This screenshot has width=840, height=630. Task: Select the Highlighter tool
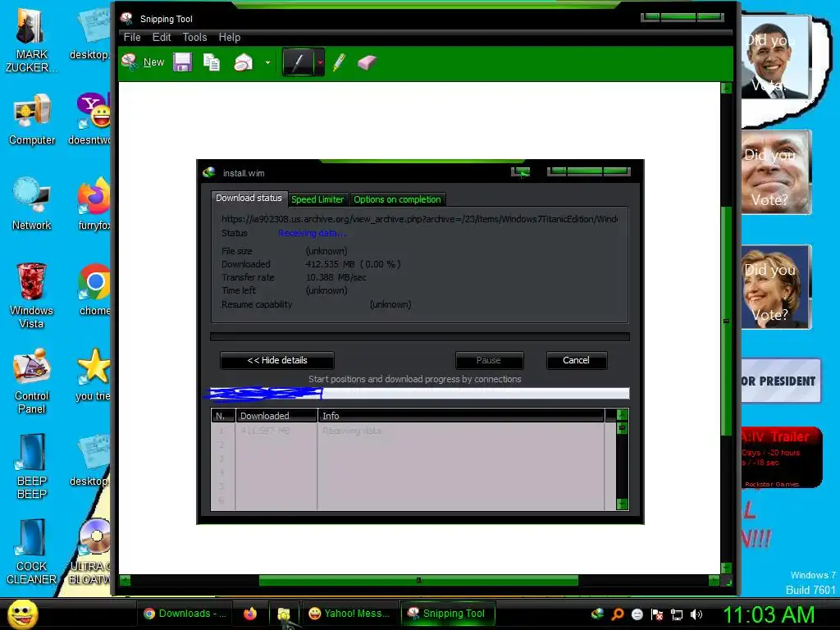point(339,62)
